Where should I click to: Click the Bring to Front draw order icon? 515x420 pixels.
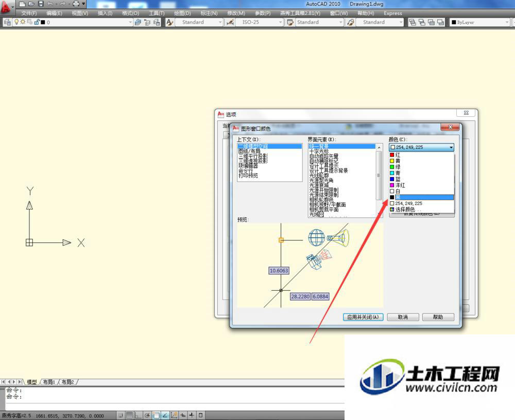[413, 22]
